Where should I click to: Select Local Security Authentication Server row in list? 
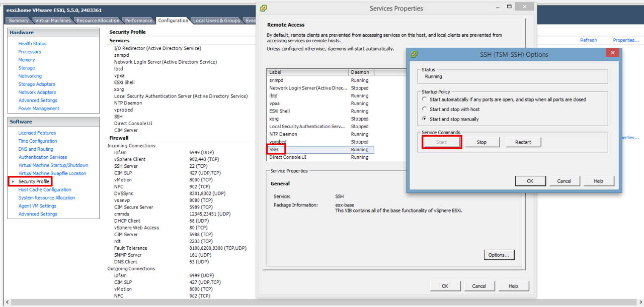click(x=320, y=127)
